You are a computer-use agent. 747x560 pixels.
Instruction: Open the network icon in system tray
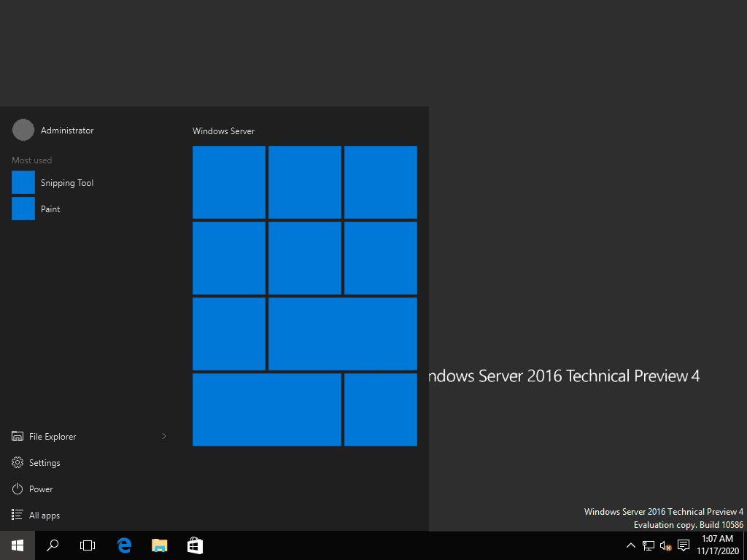(648, 545)
